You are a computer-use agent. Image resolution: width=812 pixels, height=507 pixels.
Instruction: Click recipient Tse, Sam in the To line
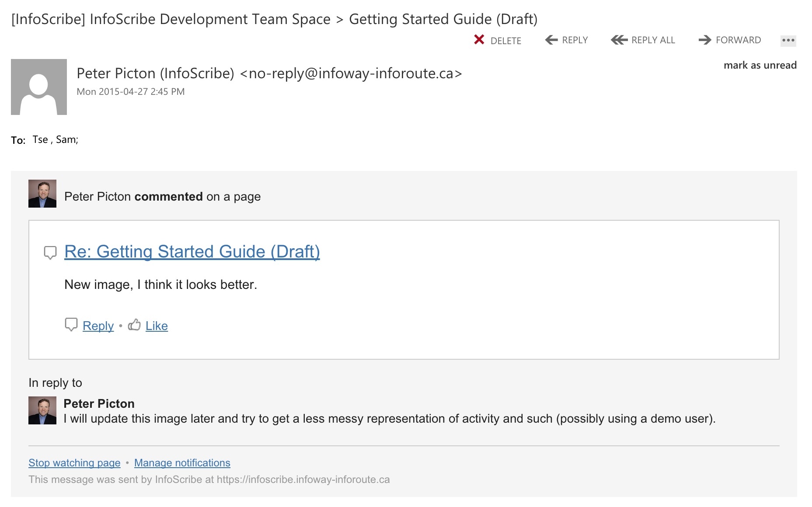click(56, 140)
